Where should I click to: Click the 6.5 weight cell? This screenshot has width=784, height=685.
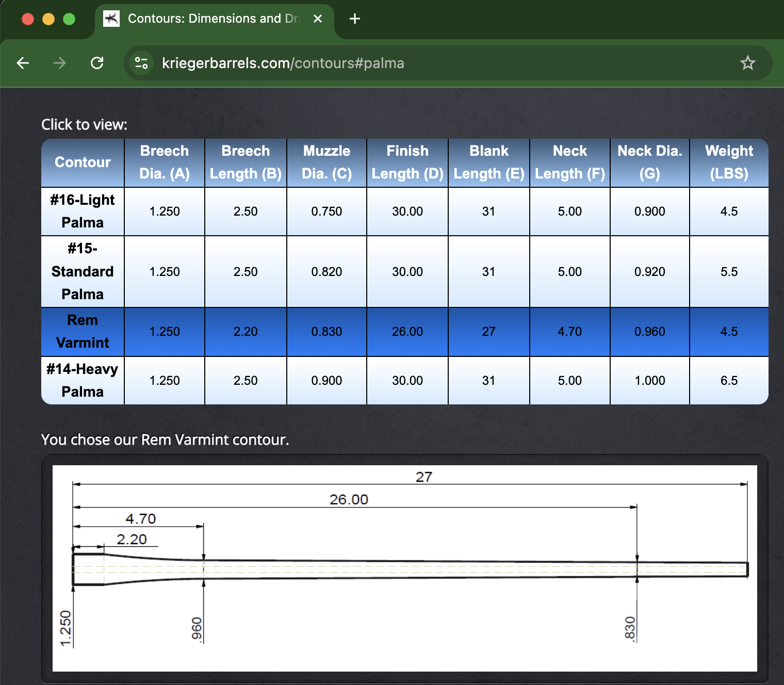pos(729,381)
